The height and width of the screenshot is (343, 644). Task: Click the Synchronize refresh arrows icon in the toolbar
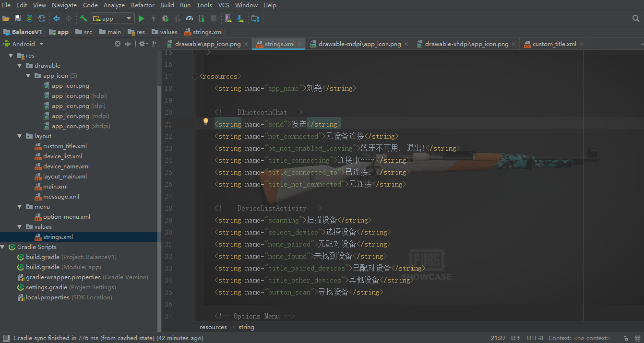(x=42, y=18)
